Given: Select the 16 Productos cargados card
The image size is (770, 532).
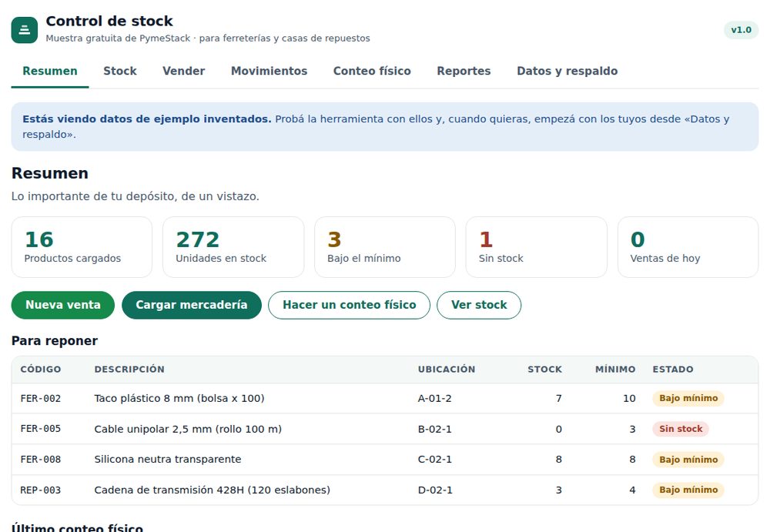Looking at the screenshot, I should tap(82, 247).
